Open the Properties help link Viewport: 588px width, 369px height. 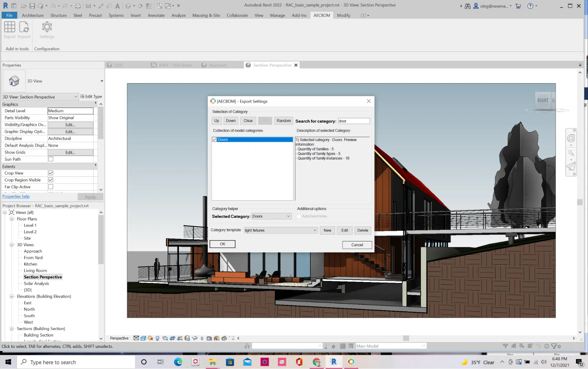coord(16,196)
